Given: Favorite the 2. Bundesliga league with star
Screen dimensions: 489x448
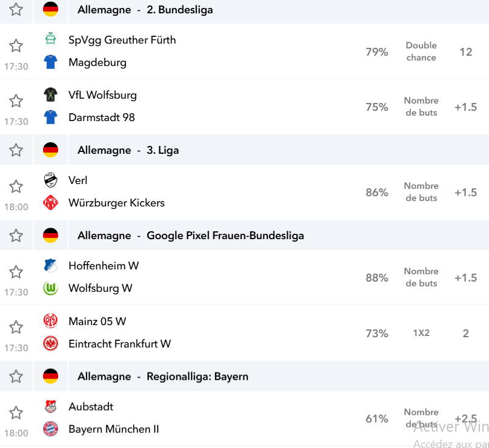Looking at the screenshot, I should (x=16, y=9).
